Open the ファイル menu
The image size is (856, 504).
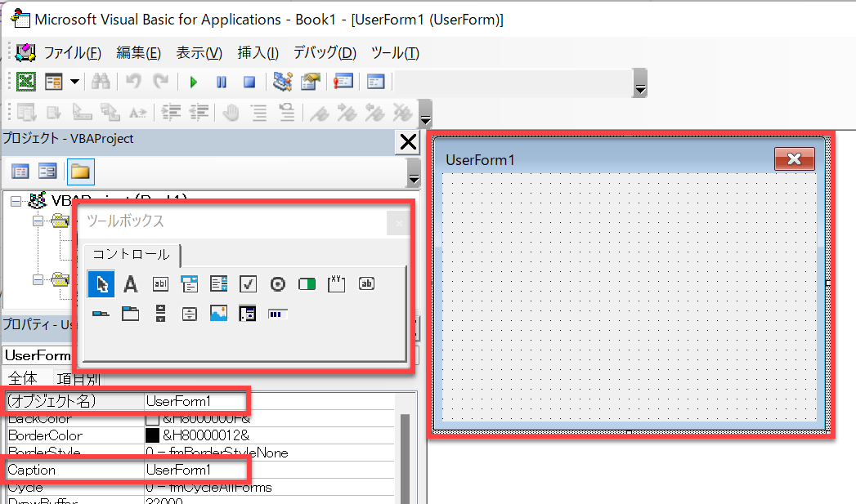pyautogui.click(x=73, y=53)
